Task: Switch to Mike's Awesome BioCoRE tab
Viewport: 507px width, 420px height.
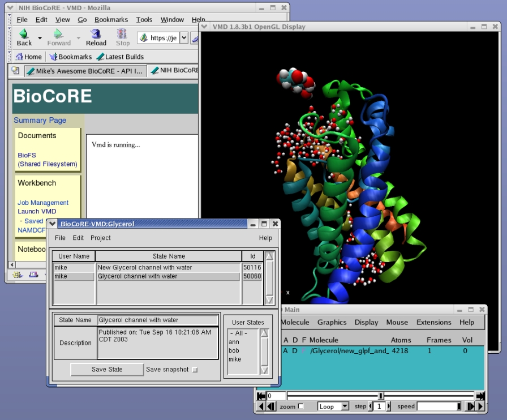Action: tap(85, 71)
